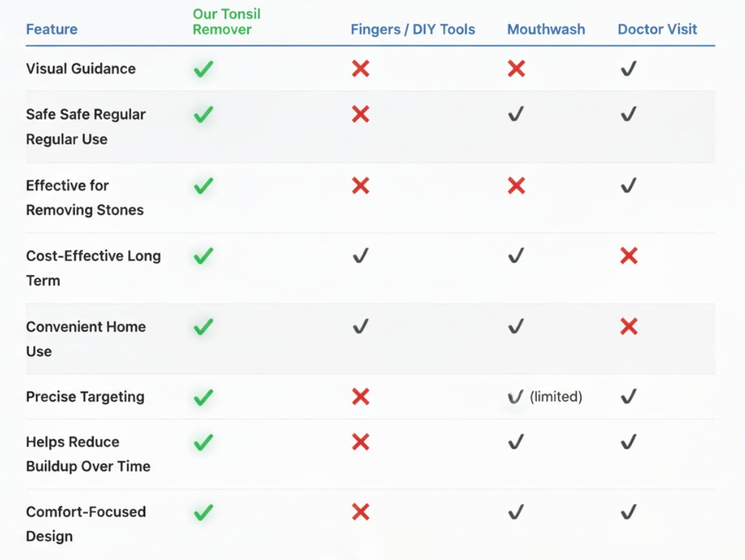
Task: Click Doctor Visit check for Visual Guidance
Action: coord(629,69)
